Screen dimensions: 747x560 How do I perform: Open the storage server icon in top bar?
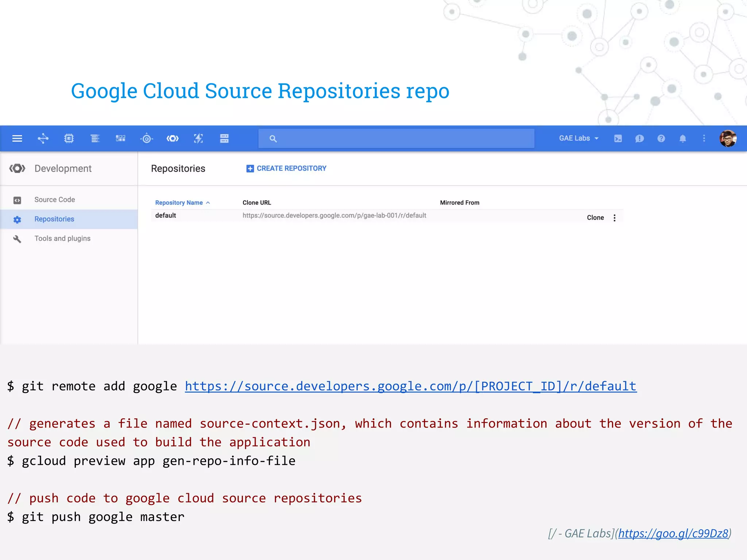[224, 139]
